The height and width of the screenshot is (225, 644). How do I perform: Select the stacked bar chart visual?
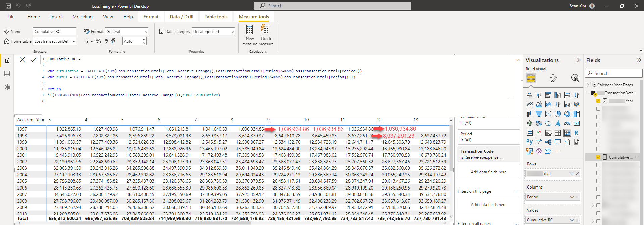[530, 95]
